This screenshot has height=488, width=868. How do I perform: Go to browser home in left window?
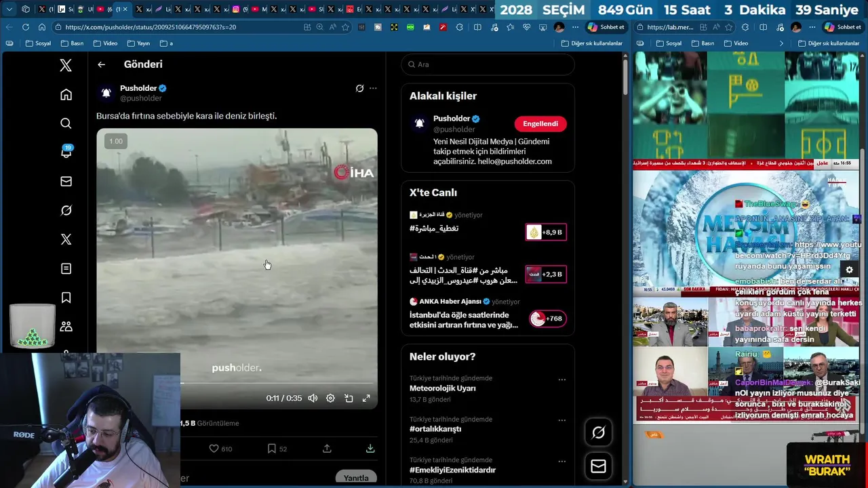[x=42, y=27]
